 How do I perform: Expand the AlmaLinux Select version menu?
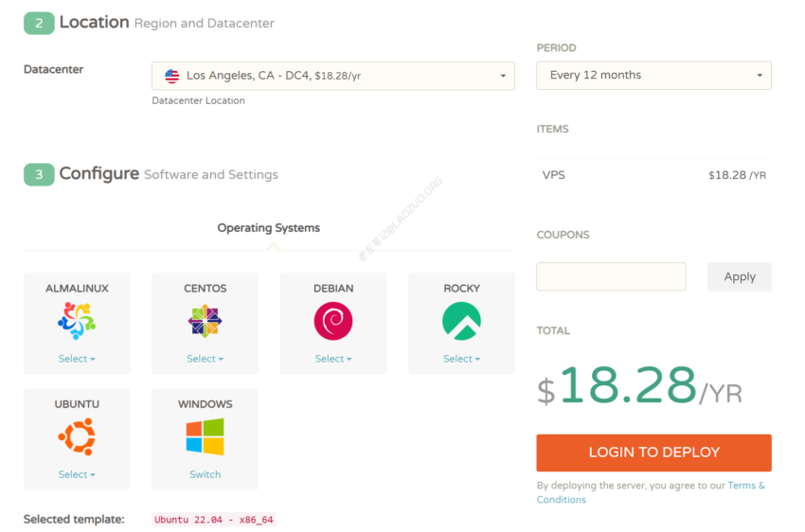(77, 359)
